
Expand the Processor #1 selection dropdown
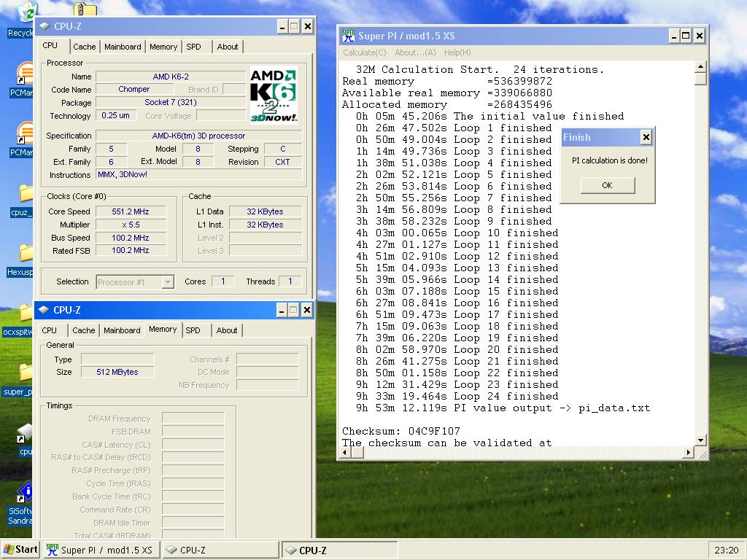tap(168, 282)
